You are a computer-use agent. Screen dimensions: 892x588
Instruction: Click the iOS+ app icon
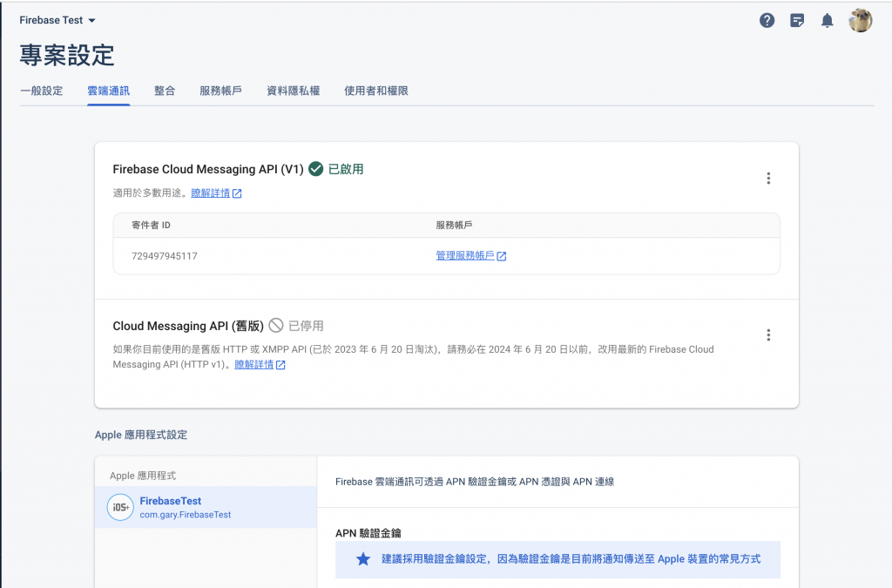click(120, 507)
